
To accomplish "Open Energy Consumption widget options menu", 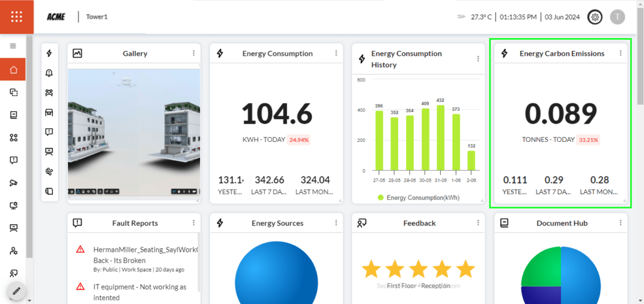I will click(x=336, y=53).
